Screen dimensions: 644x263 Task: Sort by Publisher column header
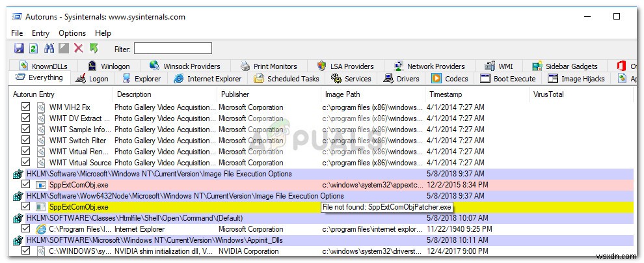(235, 94)
